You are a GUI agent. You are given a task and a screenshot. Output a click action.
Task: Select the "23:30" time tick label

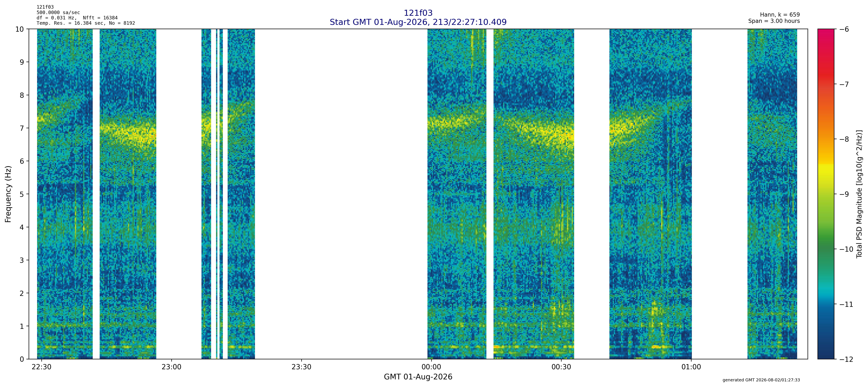(x=301, y=367)
